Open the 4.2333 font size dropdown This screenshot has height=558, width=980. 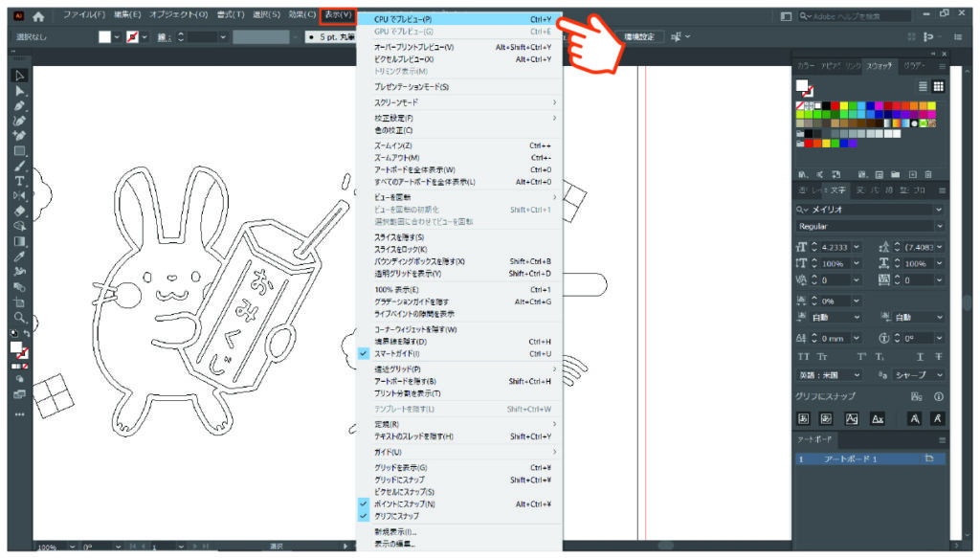pos(857,248)
